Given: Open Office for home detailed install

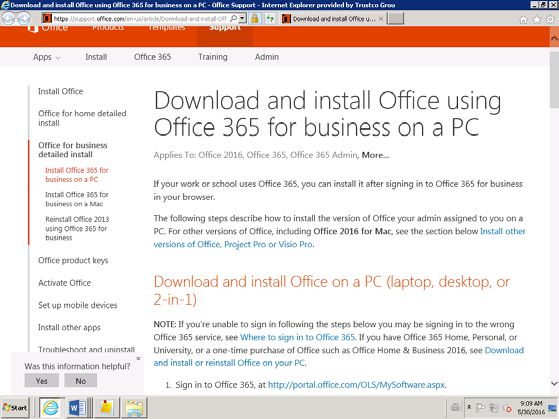Looking at the screenshot, I should [82, 118].
